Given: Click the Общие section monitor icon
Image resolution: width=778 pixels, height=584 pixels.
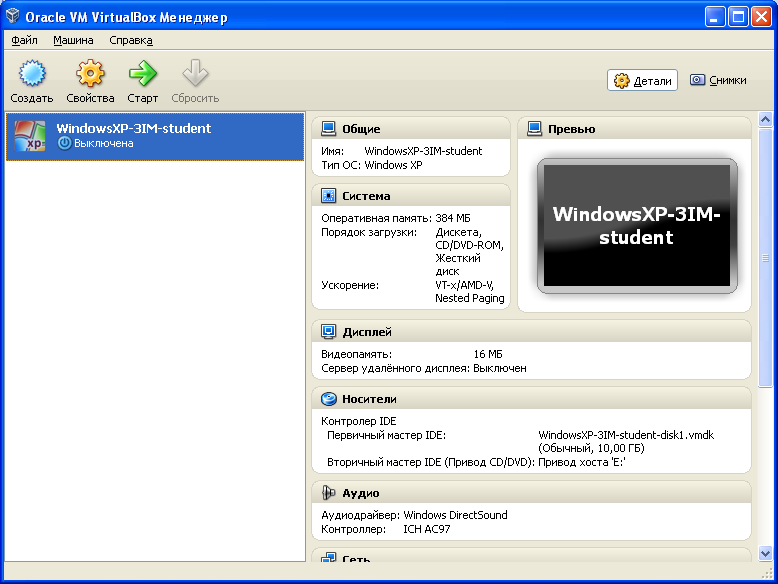Looking at the screenshot, I should (328, 129).
